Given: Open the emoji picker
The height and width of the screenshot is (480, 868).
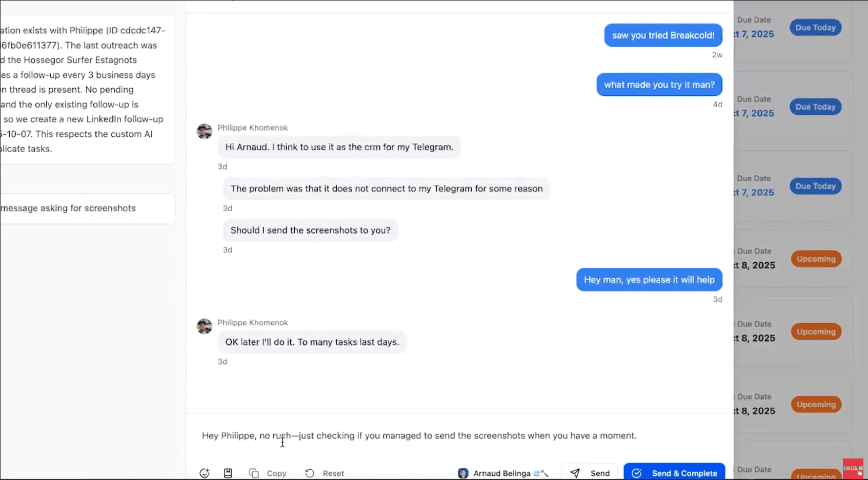Looking at the screenshot, I should pos(204,473).
